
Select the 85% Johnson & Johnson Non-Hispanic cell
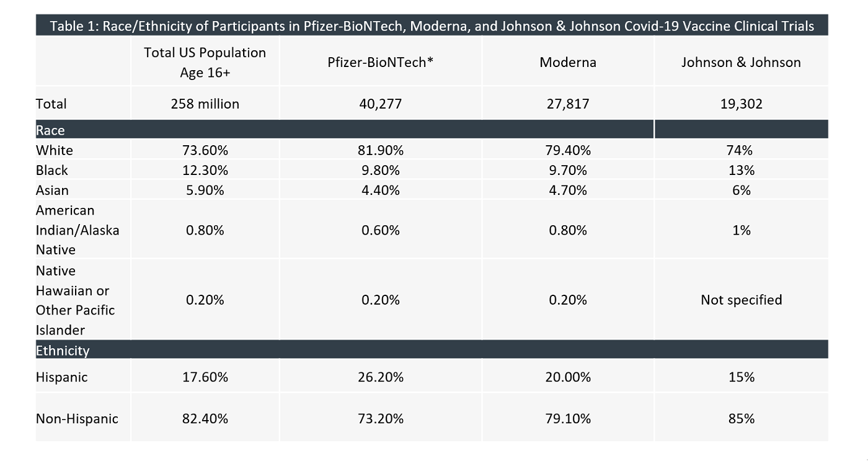[741, 418]
